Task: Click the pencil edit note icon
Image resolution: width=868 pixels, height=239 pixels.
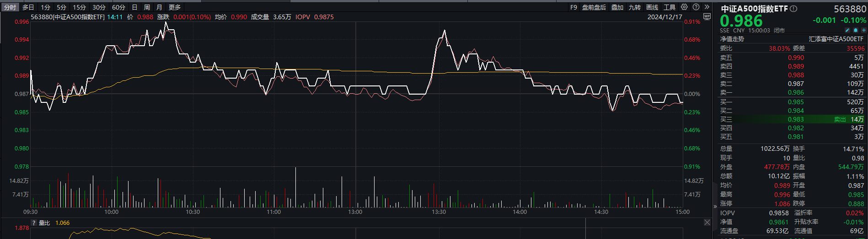Action: (847, 30)
